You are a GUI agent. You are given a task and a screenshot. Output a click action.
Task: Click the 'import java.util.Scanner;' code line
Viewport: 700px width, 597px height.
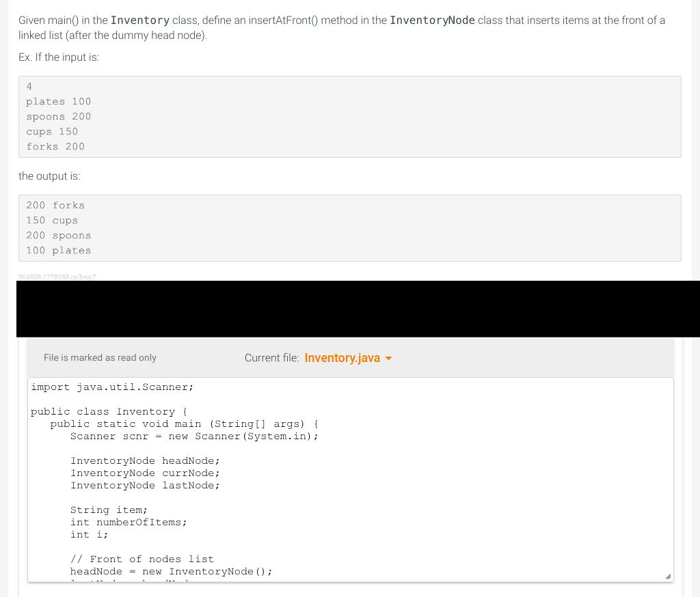[x=111, y=387]
